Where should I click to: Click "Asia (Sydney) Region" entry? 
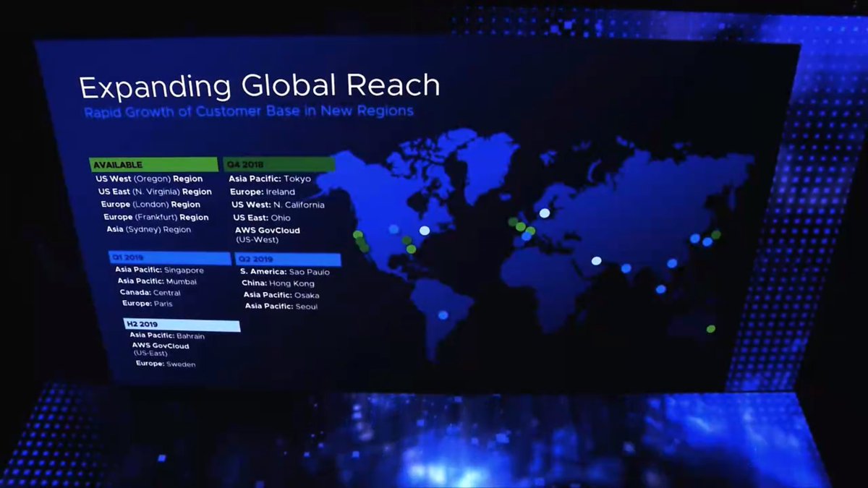click(149, 229)
